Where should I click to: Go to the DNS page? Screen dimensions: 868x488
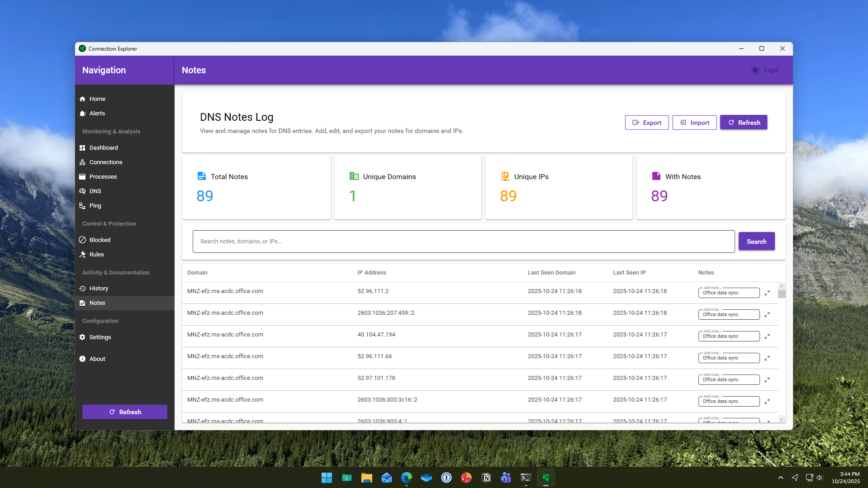(x=95, y=191)
